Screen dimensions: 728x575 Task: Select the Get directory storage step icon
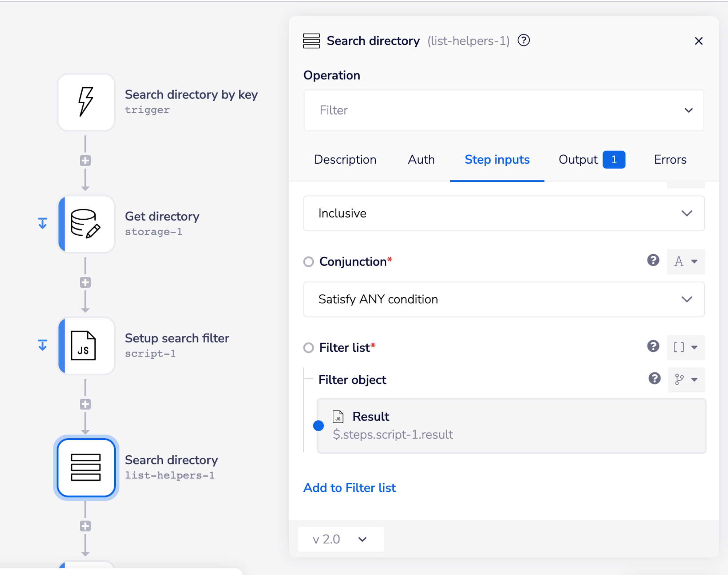[86, 224]
